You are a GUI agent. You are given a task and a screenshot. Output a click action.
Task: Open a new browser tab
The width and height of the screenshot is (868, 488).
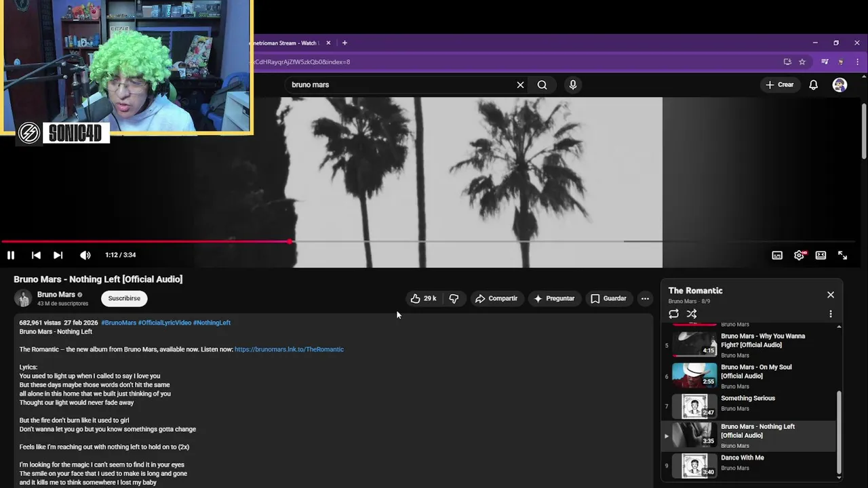click(344, 43)
